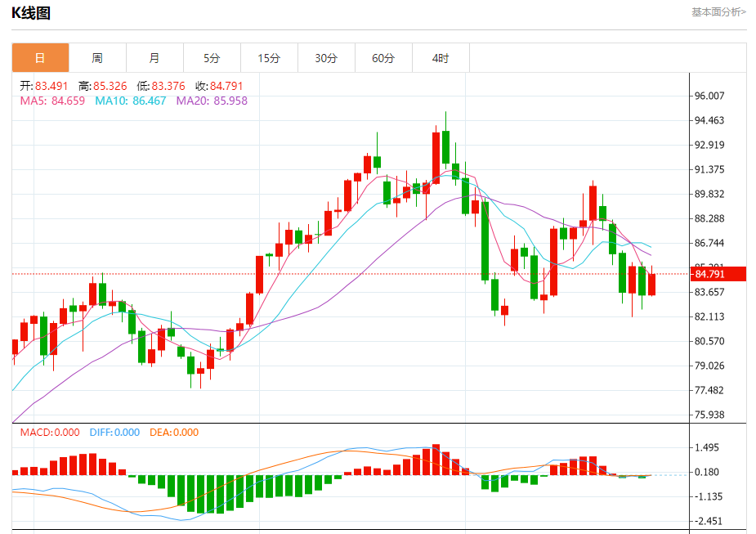
Task: Open the 30分 interval tab
Action: click(326, 58)
